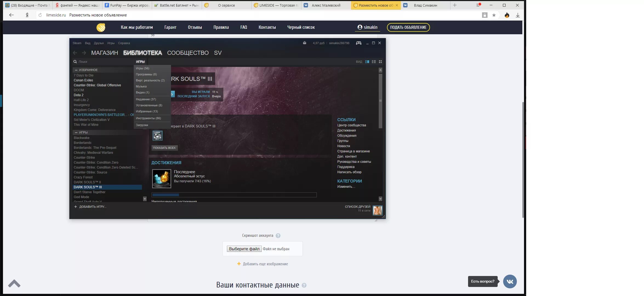Click Выберите файл button
644x296 pixels.
click(x=244, y=249)
